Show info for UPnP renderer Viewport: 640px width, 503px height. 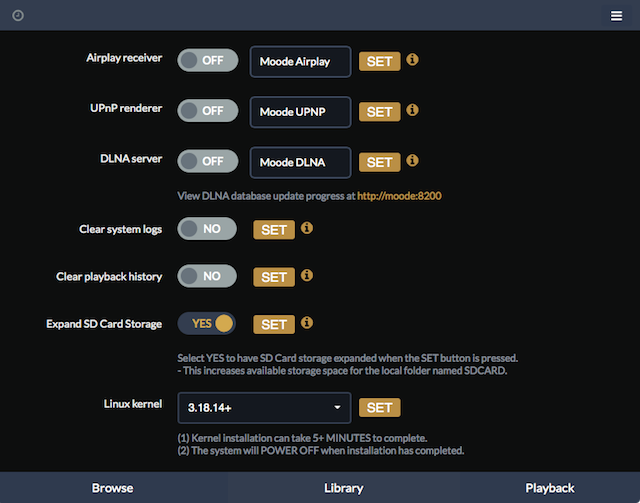(x=412, y=110)
